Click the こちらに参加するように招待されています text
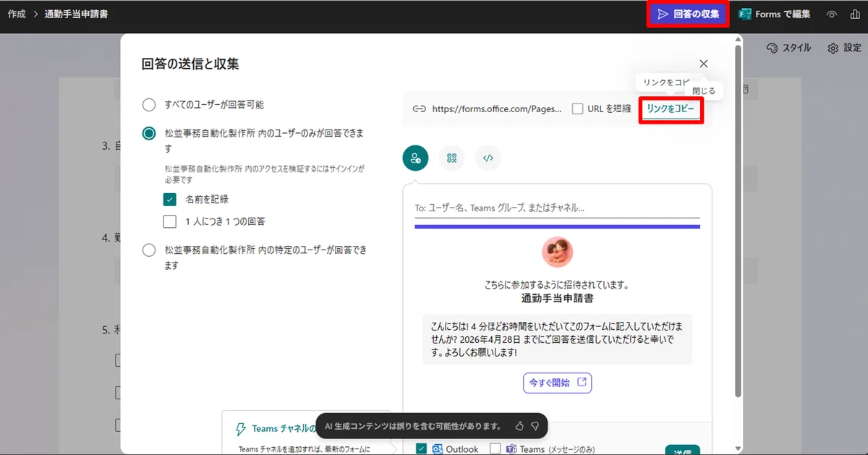This screenshot has height=455, width=868. coord(557,285)
